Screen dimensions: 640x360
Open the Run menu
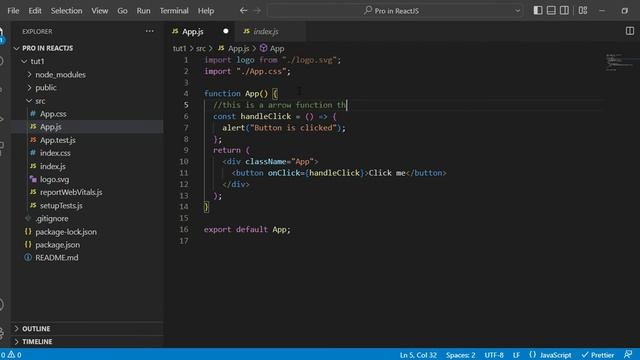point(143,11)
